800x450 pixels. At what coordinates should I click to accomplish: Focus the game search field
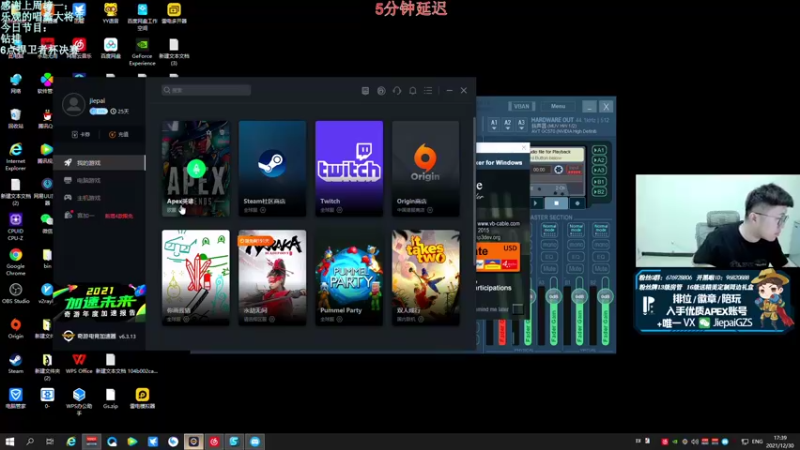point(206,90)
